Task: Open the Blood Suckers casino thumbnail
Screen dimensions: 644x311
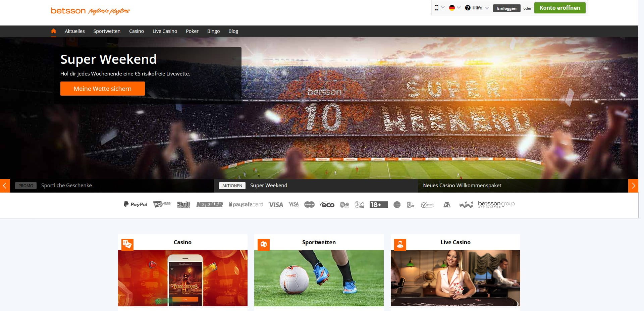Action: tap(183, 278)
